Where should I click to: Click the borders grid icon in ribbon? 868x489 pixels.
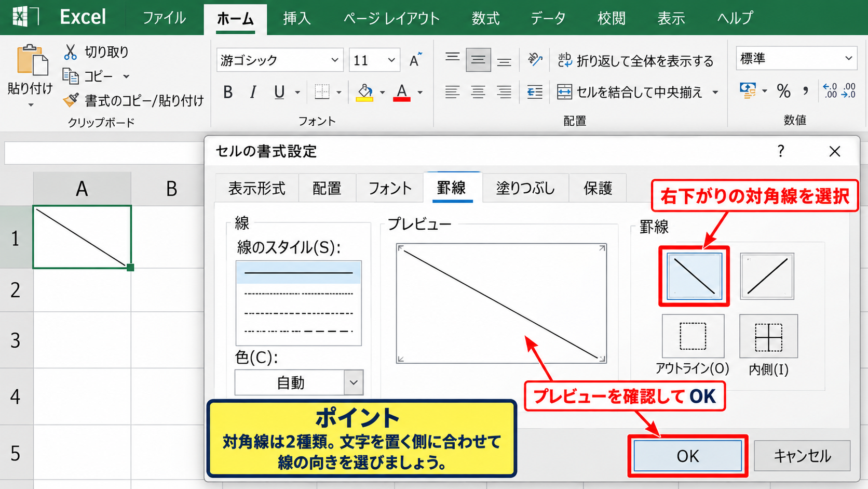coord(322,92)
